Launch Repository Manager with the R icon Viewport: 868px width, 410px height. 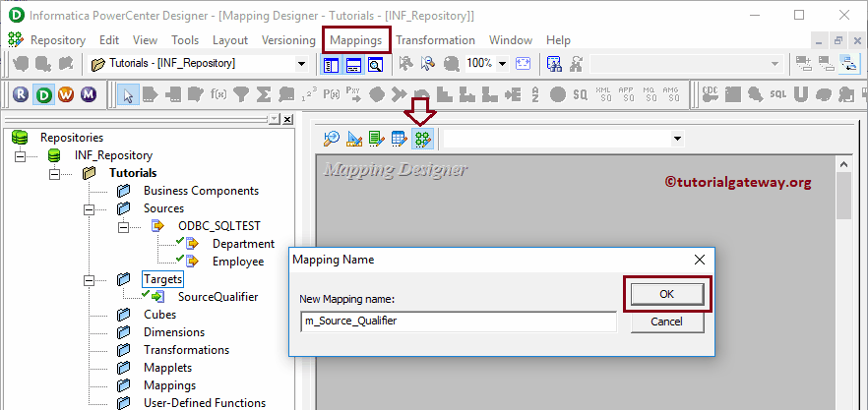coord(21,94)
